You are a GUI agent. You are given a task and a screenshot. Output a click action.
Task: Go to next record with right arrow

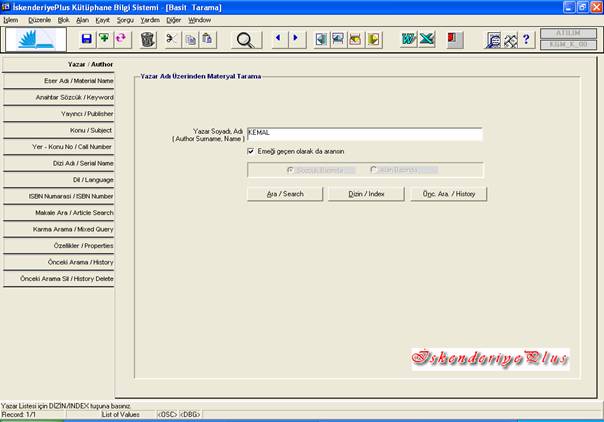(296, 39)
